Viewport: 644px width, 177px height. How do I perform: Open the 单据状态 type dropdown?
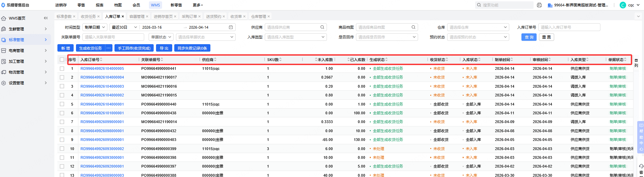(161, 37)
